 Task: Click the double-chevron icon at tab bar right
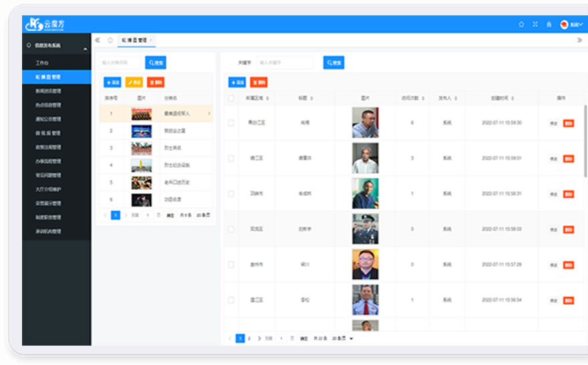579,40
